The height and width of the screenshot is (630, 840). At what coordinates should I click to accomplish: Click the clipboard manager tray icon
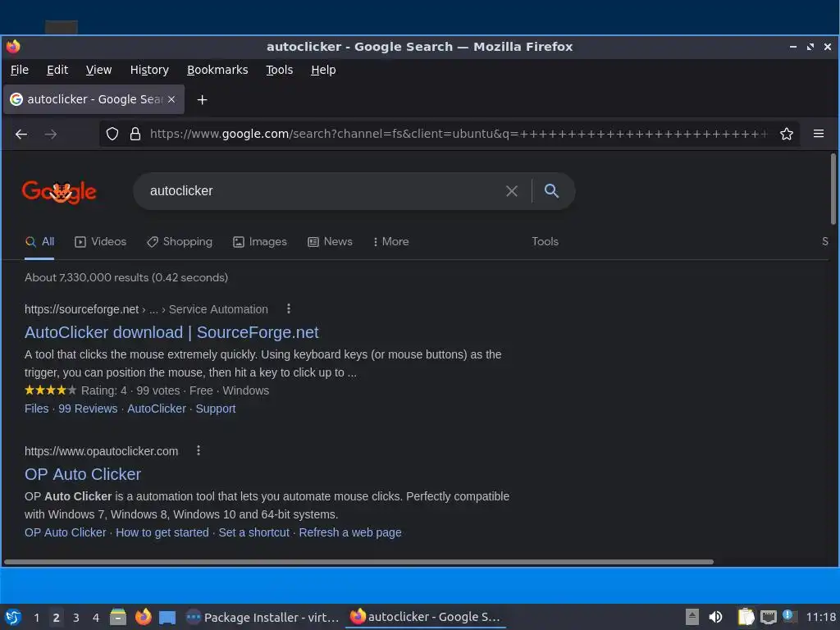pyautogui.click(x=746, y=617)
